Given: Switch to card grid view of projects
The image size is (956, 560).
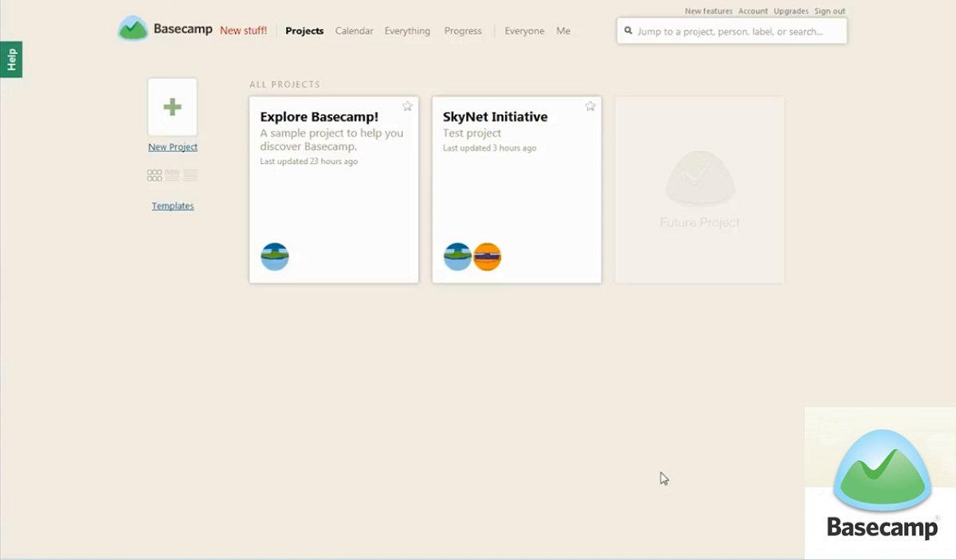Looking at the screenshot, I should tap(155, 175).
